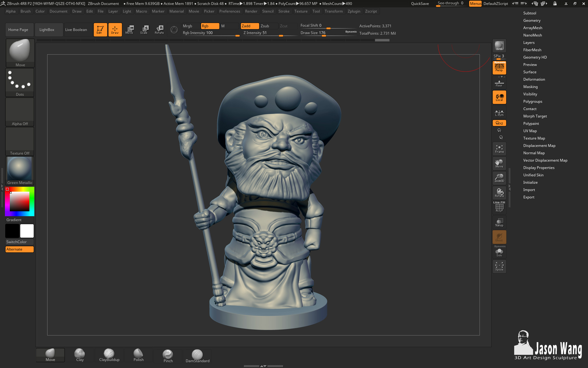The image size is (588, 368).
Task: Choose the ClayBuildup brush
Action: 109,355
